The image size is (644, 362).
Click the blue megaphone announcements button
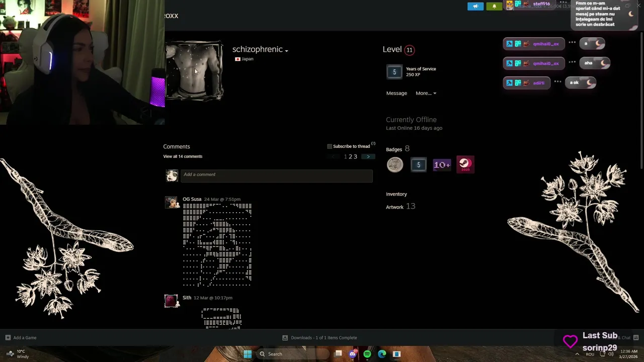[x=475, y=7]
